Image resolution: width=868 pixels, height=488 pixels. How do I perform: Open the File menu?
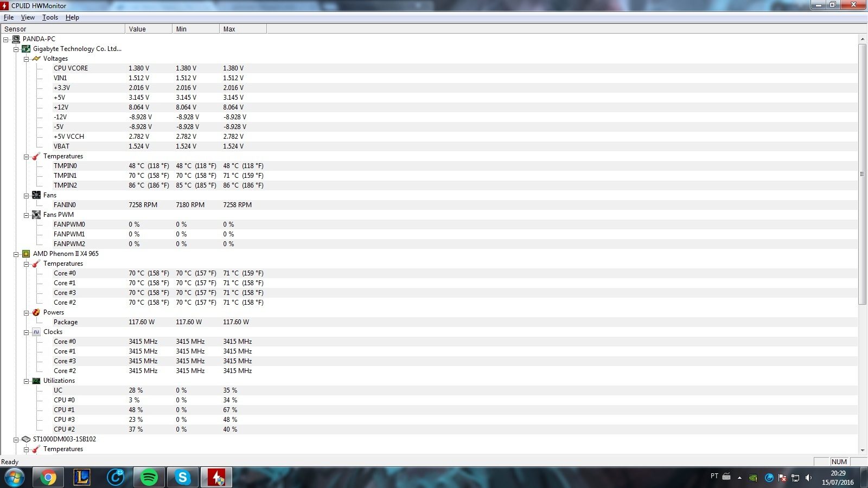click(9, 17)
